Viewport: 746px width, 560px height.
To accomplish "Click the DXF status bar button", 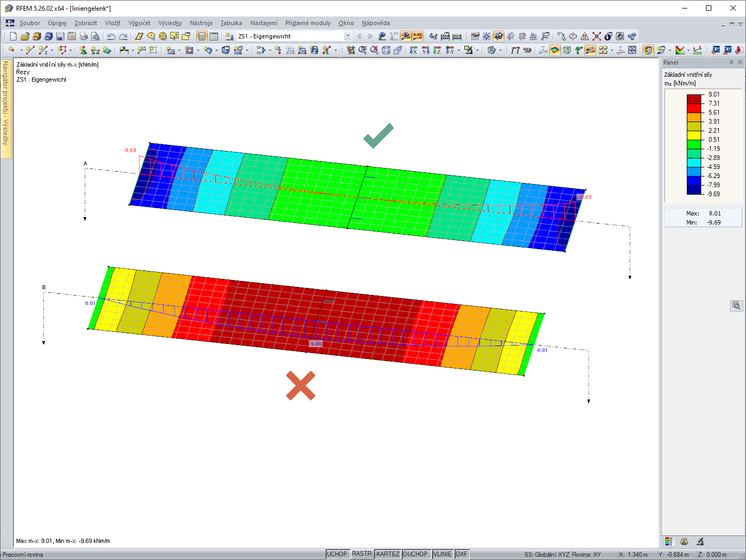I will pos(462,554).
